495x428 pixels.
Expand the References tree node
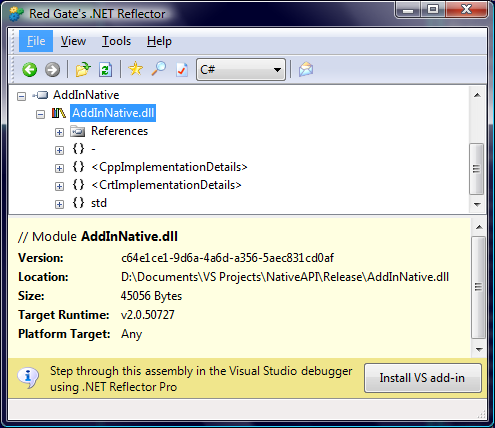(59, 132)
